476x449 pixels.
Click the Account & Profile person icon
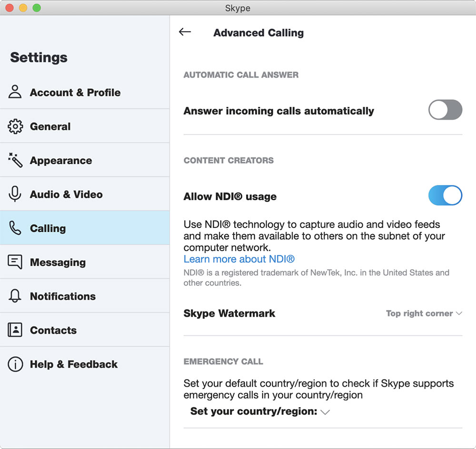click(15, 92)
